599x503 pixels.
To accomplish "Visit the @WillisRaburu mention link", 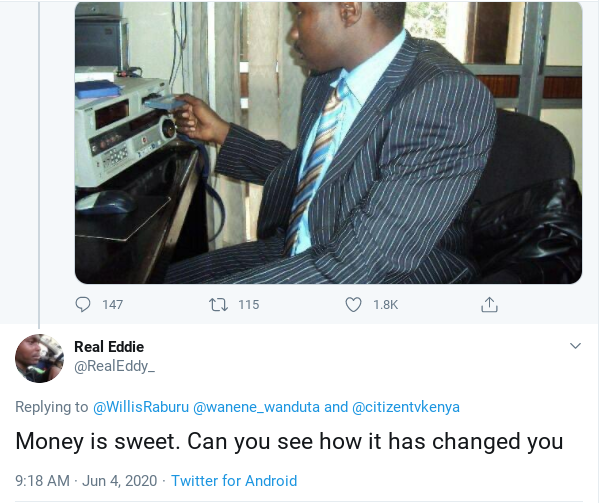I will 141,407.
